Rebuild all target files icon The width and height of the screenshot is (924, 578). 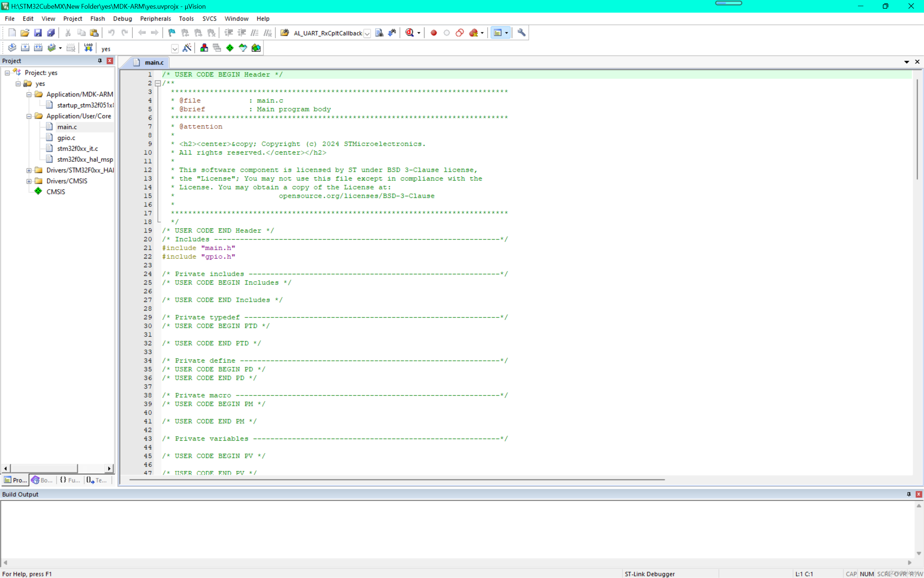(38, 48)
